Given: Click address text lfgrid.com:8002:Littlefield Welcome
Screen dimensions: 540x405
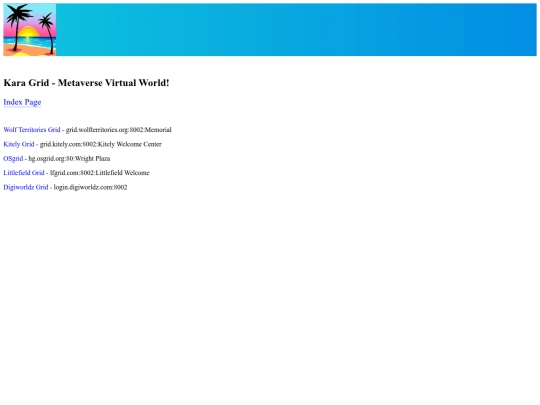Looking at the screenshot, I should [100, 173].
